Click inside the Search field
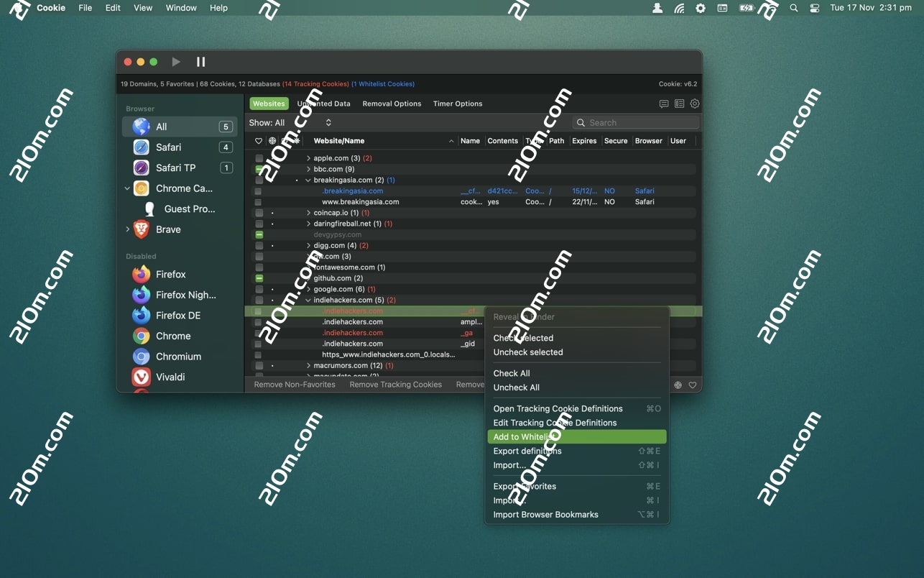924x578 pixels. (x=636, y=123)
